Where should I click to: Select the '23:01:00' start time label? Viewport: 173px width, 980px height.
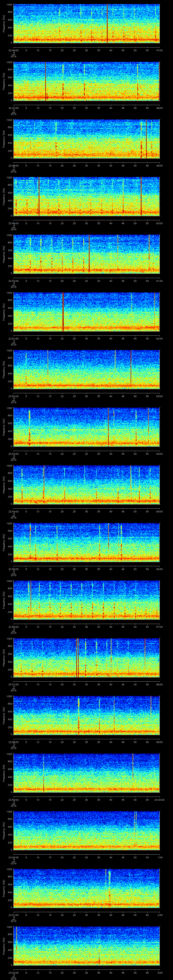tap(14, 915)
